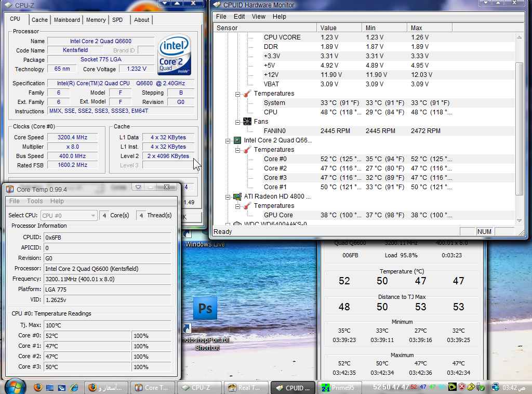Switch to CPU-Z taskbar button
This screenshot has width=532, height=394.
[199, 388]
